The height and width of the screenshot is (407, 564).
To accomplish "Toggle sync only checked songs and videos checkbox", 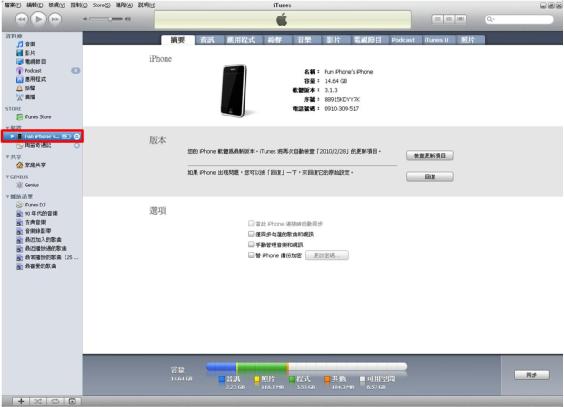I will (x=251, y=234).
